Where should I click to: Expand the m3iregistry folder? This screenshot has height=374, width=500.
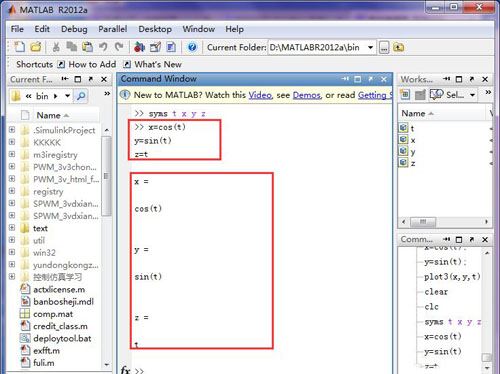12,154
